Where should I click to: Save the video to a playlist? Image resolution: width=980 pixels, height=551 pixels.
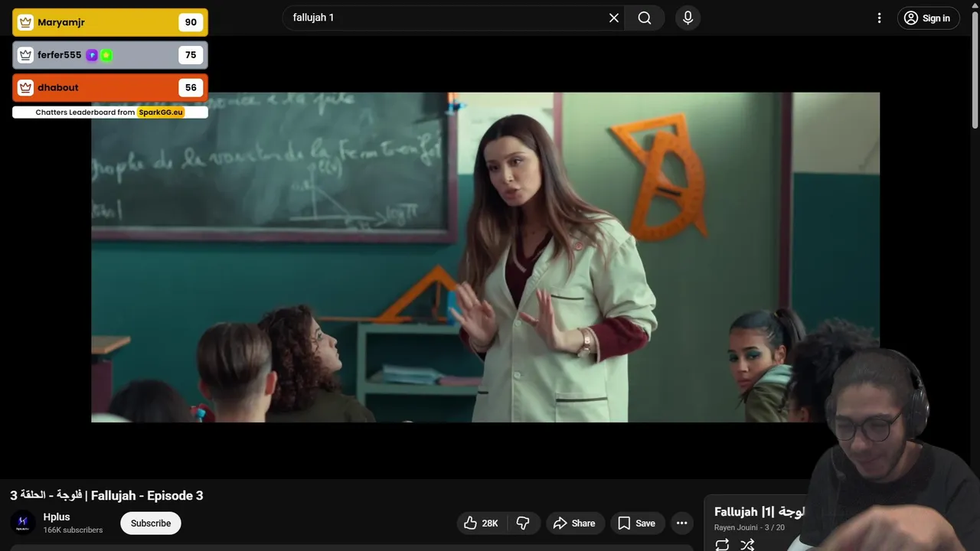click(x=637, y=523)
